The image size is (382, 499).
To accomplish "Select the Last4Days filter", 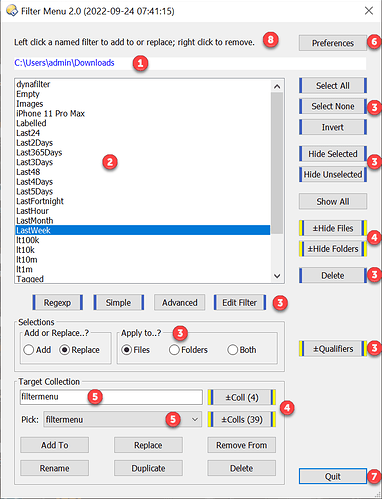I will click(143, 182).
